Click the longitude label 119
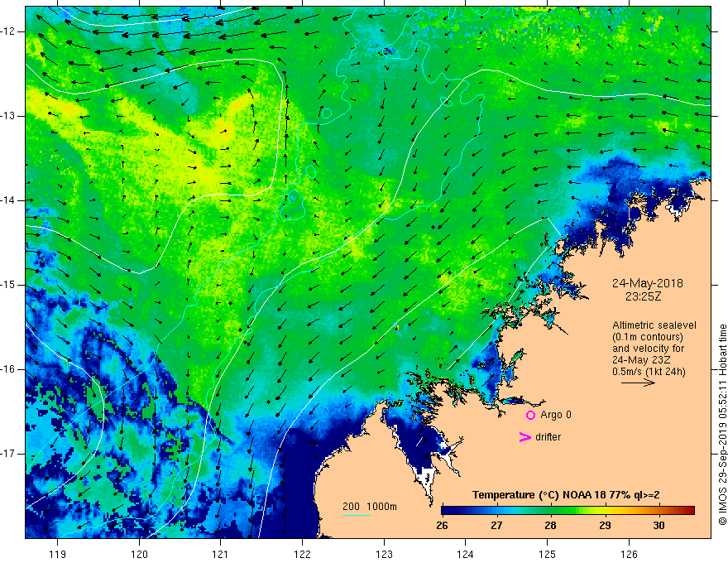Screen dimensions: 728x563 pos(58,554)
